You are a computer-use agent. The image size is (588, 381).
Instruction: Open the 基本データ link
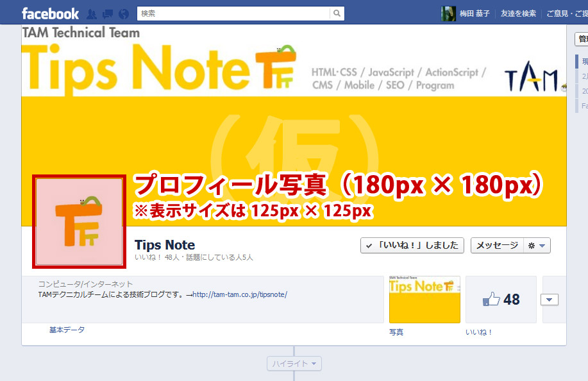(67, 330)
